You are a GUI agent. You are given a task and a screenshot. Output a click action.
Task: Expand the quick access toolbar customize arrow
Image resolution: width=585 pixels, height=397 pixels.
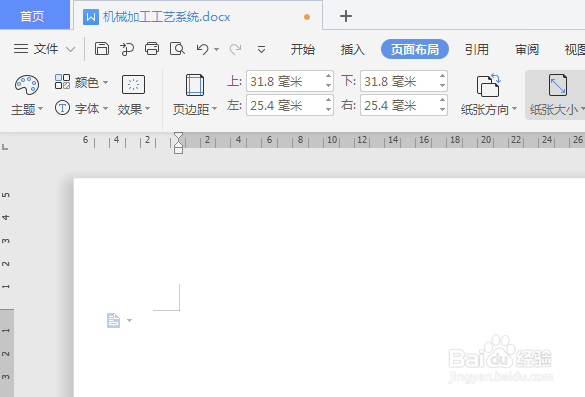click(262, 49)
